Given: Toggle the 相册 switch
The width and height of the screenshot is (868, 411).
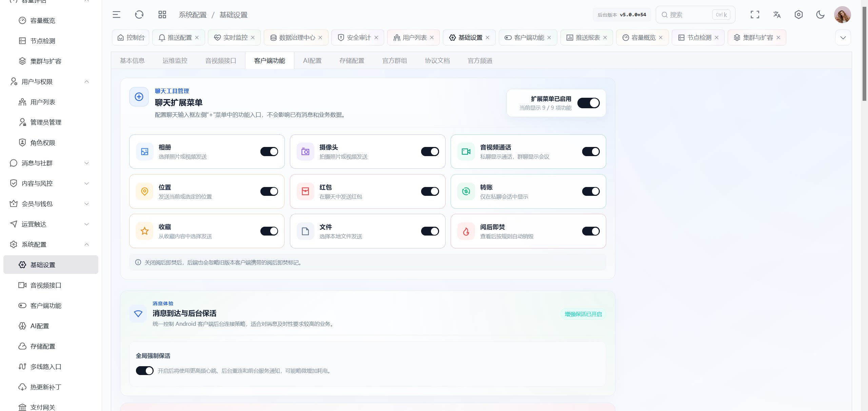Looking at the screenshot, I should point(269,151).
